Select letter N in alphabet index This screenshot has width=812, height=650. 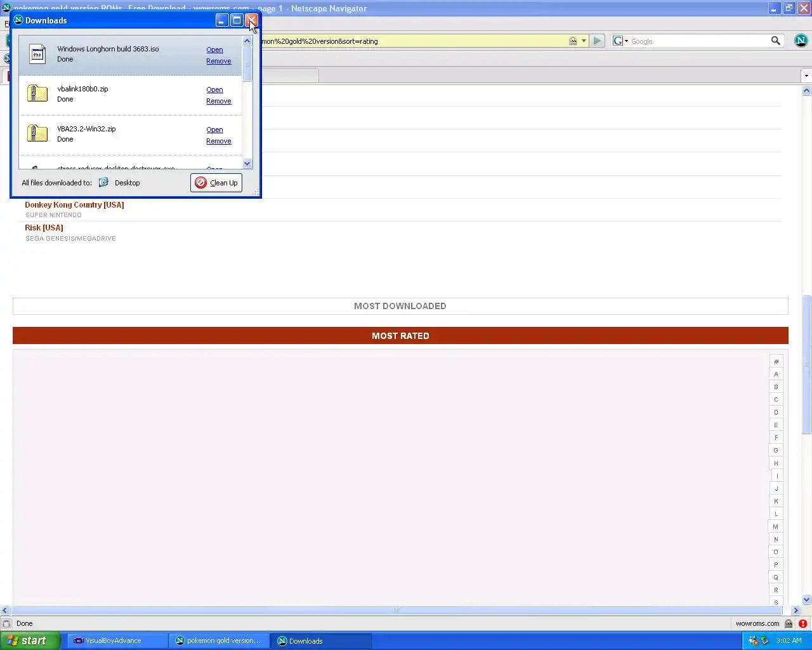776,539
